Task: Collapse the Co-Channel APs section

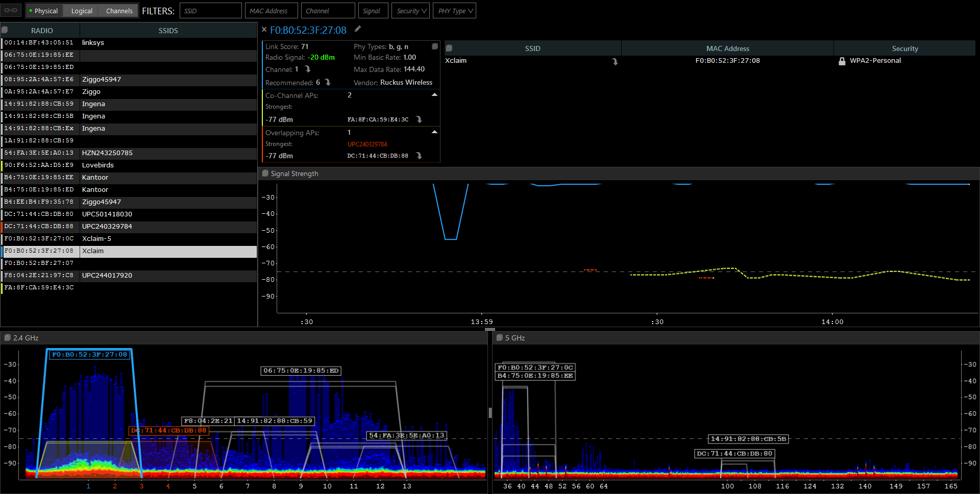Action: click(434, 95)
